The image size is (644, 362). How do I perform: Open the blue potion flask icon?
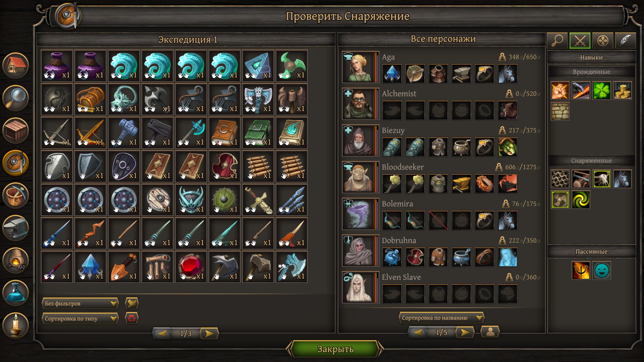pos(16,293)
